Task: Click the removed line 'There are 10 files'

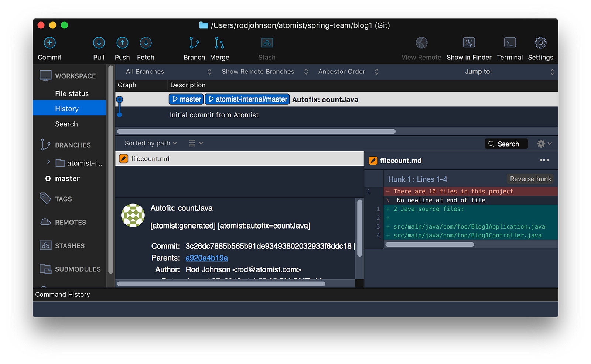Action: 471,191
